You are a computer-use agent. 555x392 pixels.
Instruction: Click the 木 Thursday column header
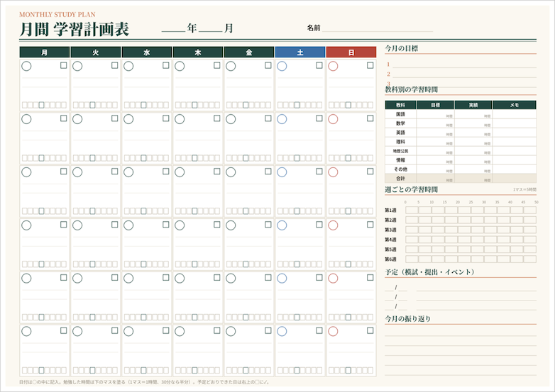[198, 52]
